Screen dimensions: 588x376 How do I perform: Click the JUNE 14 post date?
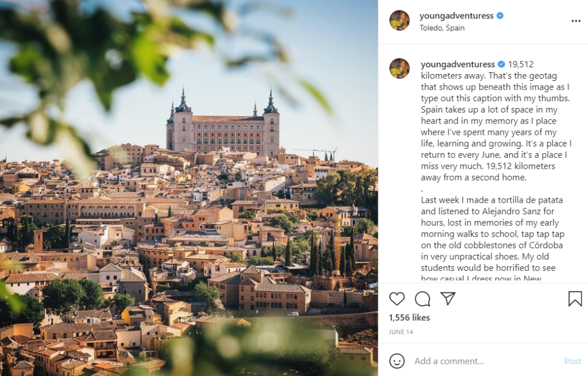pos(401,332)
